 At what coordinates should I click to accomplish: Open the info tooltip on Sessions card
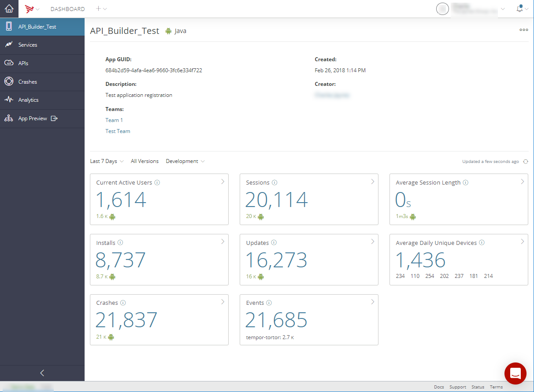(274, 182)
